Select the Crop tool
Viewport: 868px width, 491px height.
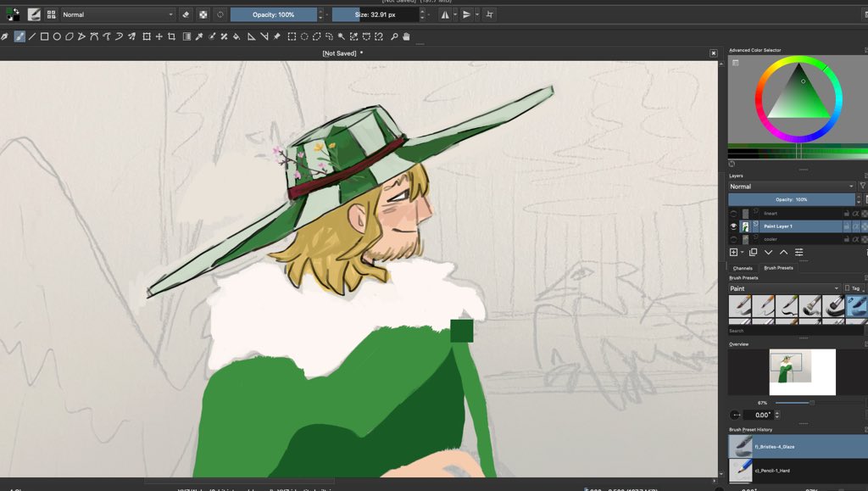[171, 36]
